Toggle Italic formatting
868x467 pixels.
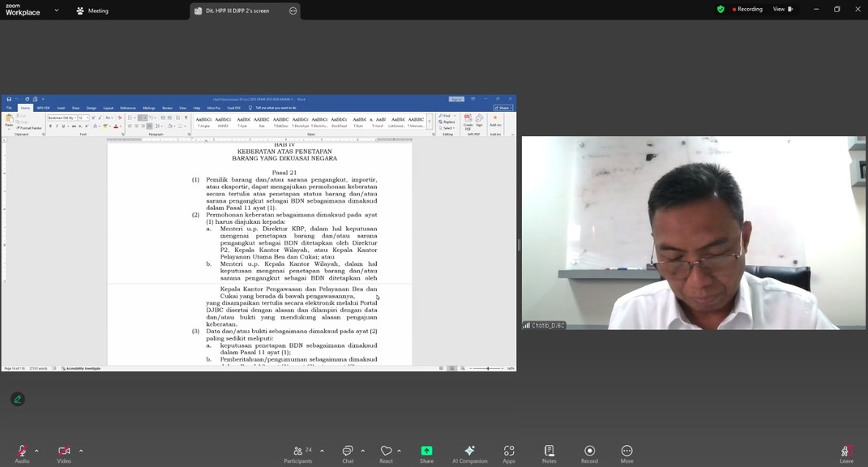click(x=57, y=126)
